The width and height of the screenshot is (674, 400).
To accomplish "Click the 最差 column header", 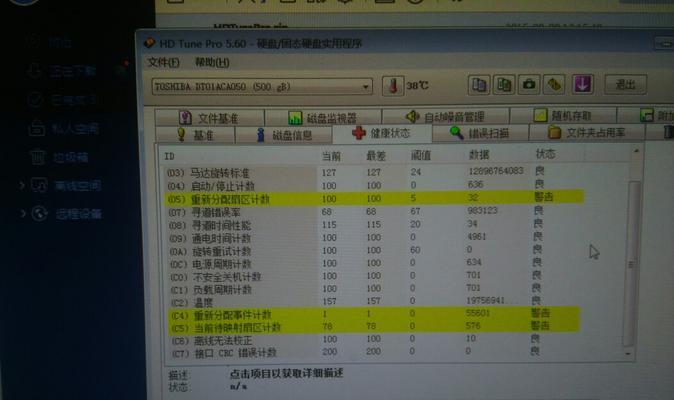I will [376, 156].
